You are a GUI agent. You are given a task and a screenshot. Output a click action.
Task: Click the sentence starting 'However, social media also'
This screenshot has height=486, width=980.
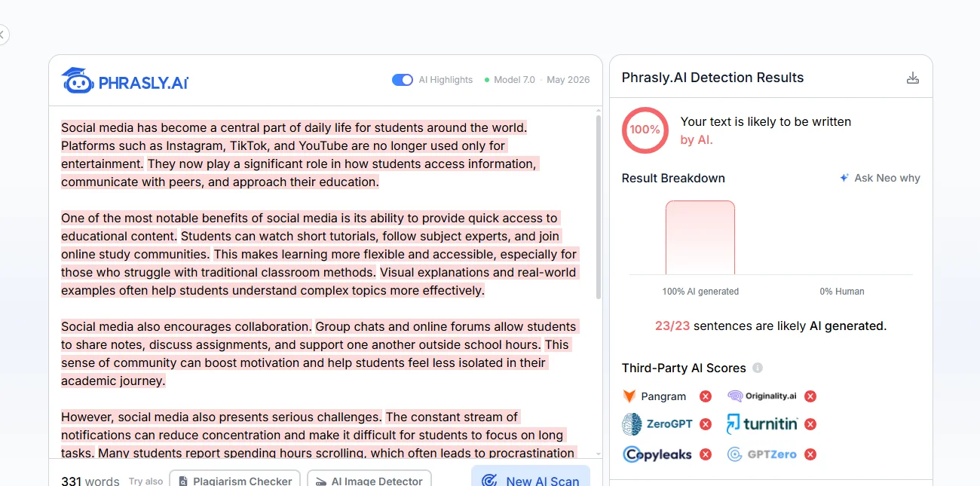[x=222, y=417]
